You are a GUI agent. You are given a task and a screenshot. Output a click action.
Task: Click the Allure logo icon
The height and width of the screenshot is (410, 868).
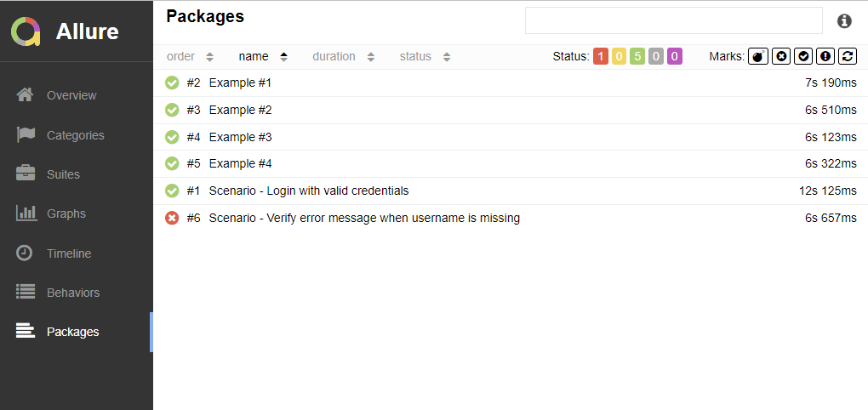[26, 31]
